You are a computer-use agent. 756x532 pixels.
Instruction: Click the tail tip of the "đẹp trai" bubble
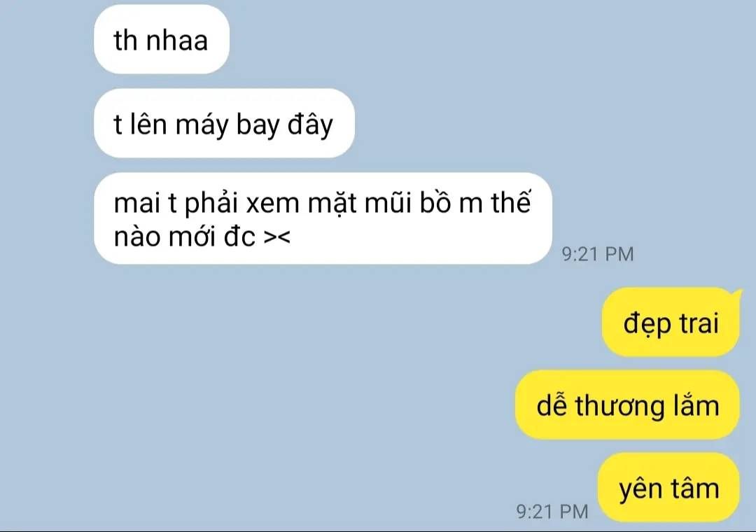click(738, 290)
